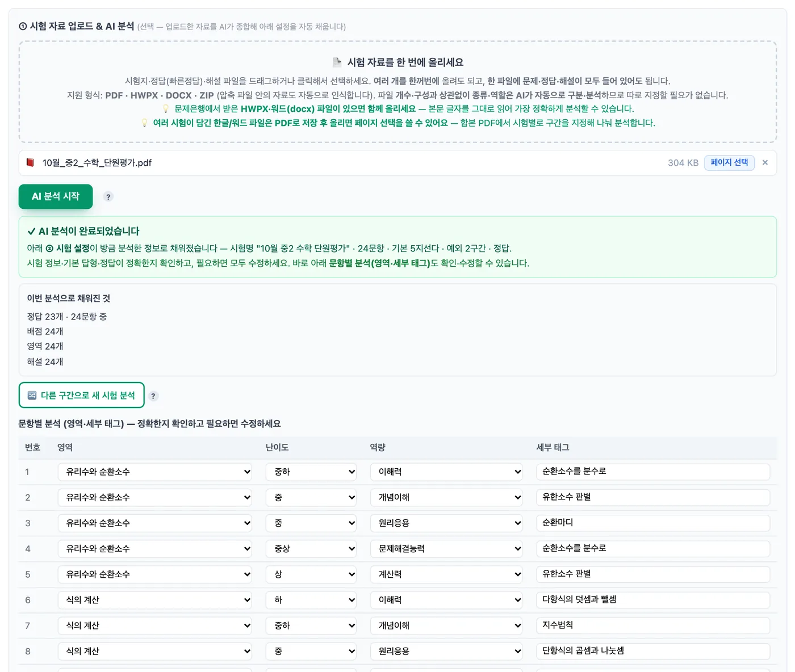Screen dimensions: 795x672
Task: Expand question 2 역량 dropdown showing 개념이해
Action: click(446, 497)
